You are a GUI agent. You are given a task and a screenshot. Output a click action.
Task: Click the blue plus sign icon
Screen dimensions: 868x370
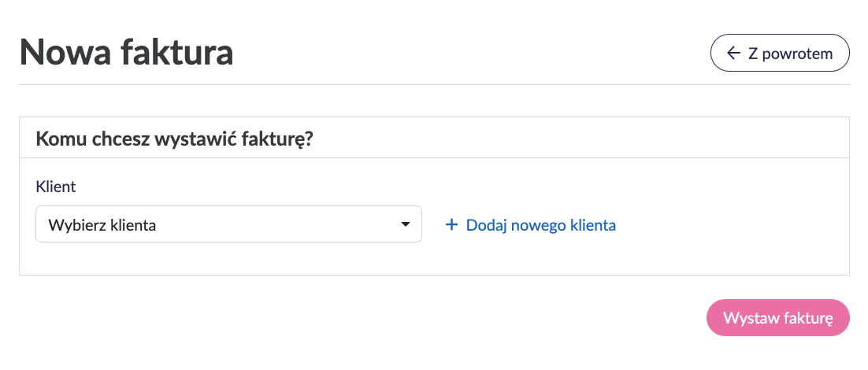(x=451, y=225)
